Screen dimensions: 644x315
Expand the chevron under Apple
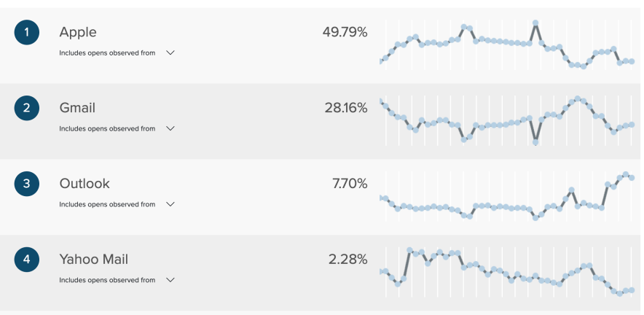pos(170,52)
